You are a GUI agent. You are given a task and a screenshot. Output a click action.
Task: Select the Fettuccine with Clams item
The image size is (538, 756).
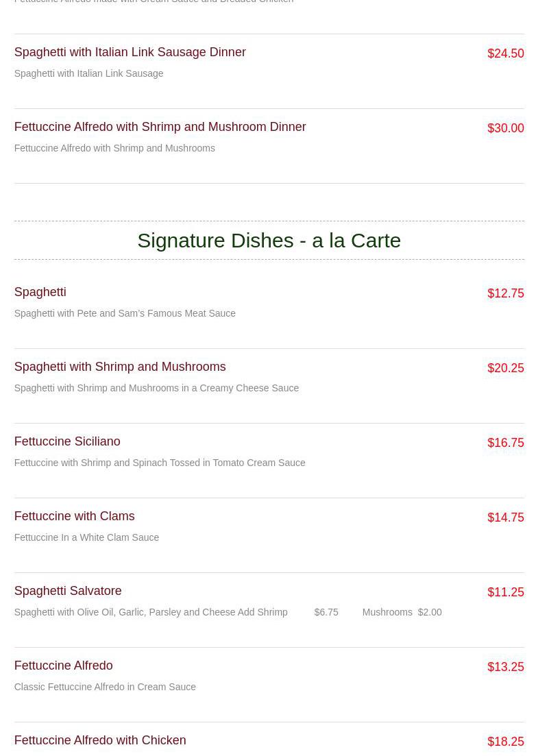coord(74,516)
